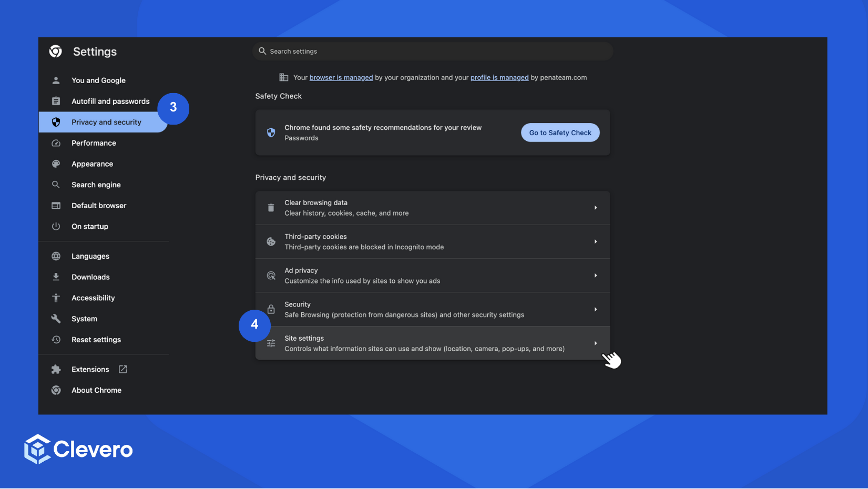Viewport: 868px width, 489px height.
Task: Expand Third-party cookies using its arrow
Action: [596, 241]
